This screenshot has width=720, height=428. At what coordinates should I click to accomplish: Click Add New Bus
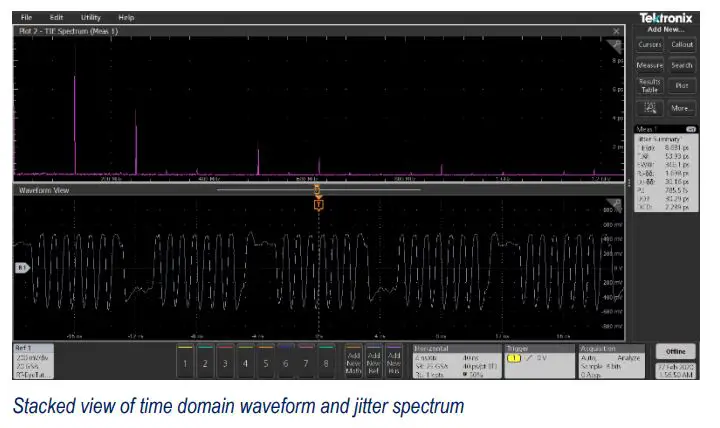pos(394,361)
